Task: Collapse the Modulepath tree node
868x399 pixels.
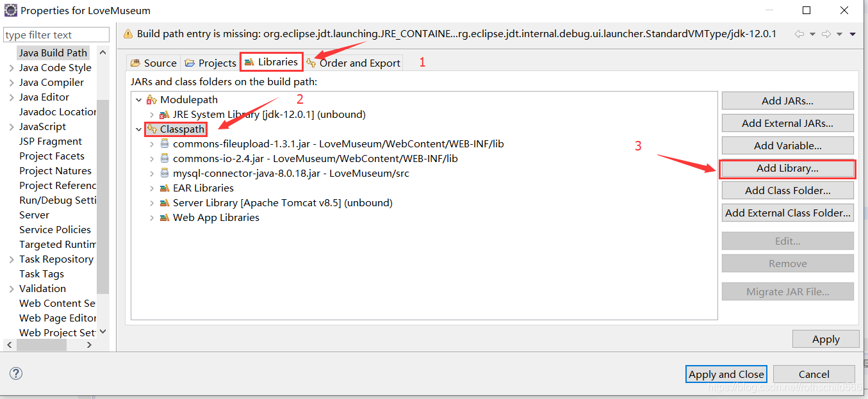Action: (x=139, y=100)
